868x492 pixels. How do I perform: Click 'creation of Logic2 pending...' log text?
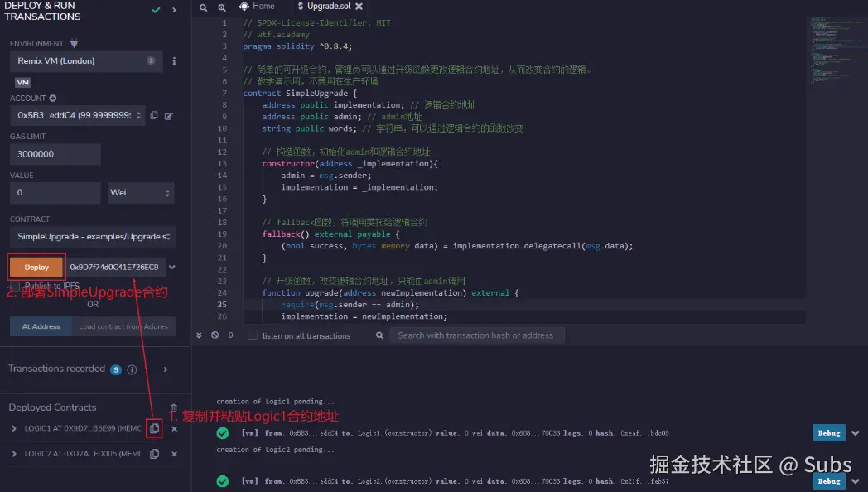click(x=275, y=450)
